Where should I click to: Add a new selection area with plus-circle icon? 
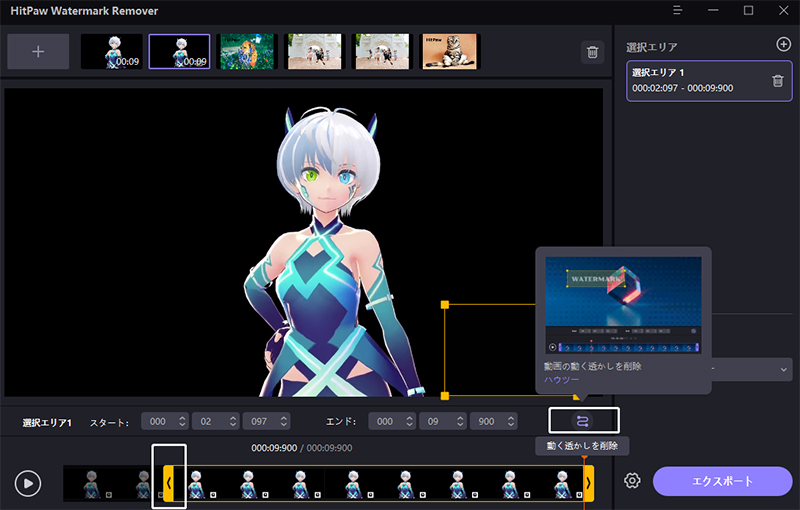click(x=783, y=44)
